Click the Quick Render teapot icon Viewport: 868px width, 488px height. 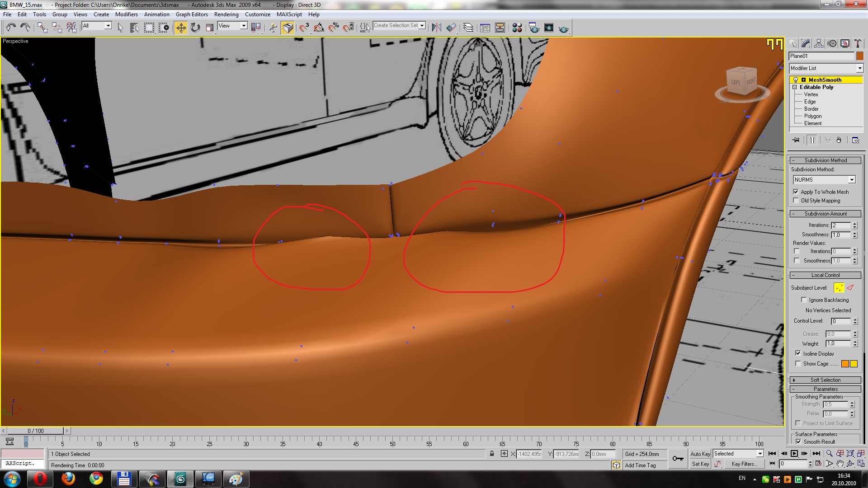click(x=563, y=28)
